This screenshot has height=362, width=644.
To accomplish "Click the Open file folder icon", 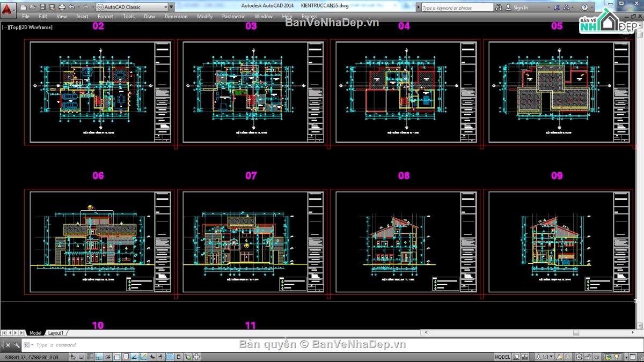I will coord(33,8).
